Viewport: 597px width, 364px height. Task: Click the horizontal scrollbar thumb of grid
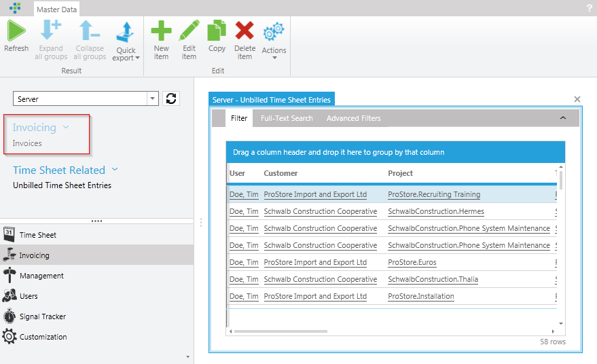281,331
